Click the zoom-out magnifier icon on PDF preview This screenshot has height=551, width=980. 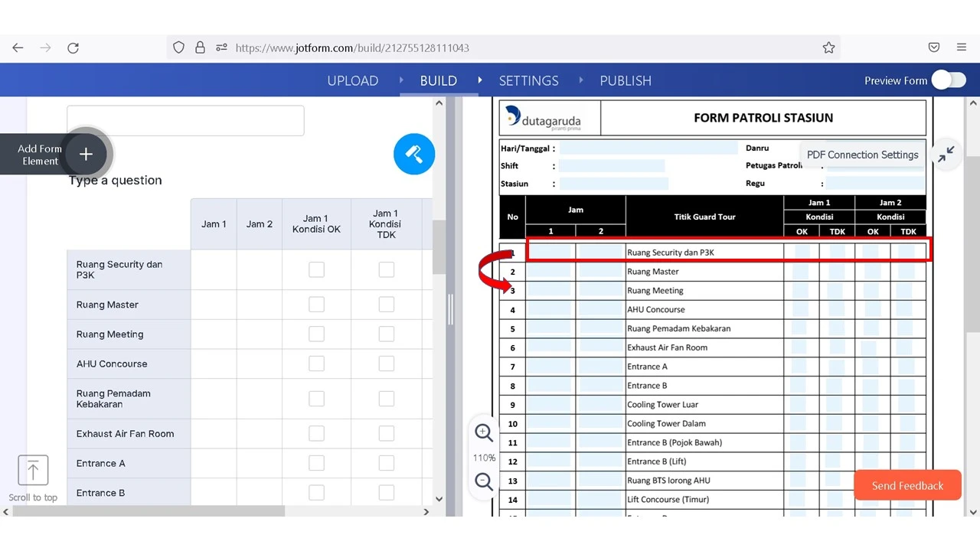[x=483, y=482]
